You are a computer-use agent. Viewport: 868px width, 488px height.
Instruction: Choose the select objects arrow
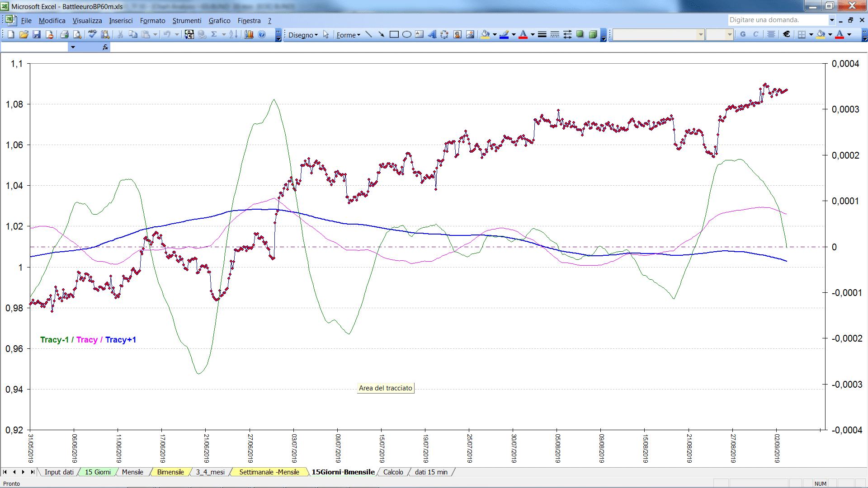click(326, 35)
